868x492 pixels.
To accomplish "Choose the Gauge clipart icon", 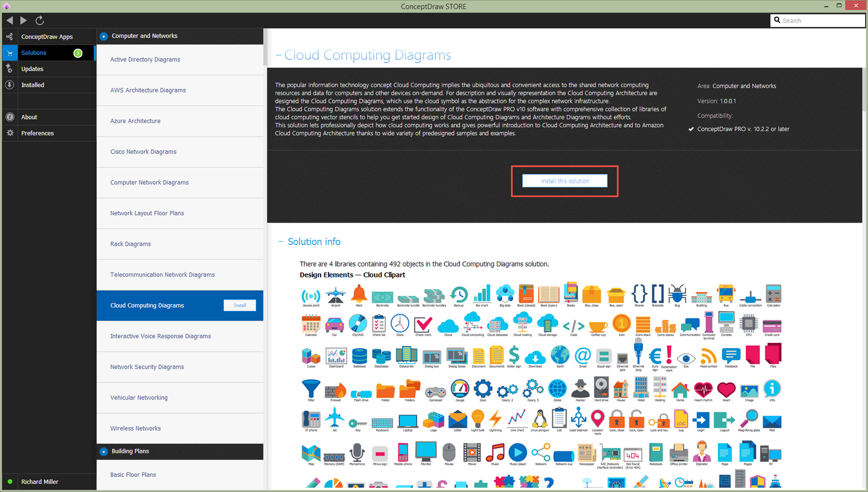I will (x=460, y=390).
